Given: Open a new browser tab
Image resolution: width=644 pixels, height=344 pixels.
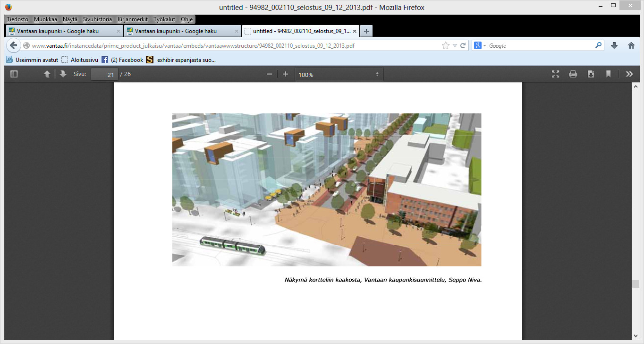Looking at the screenshot, I should pos(366,31).
